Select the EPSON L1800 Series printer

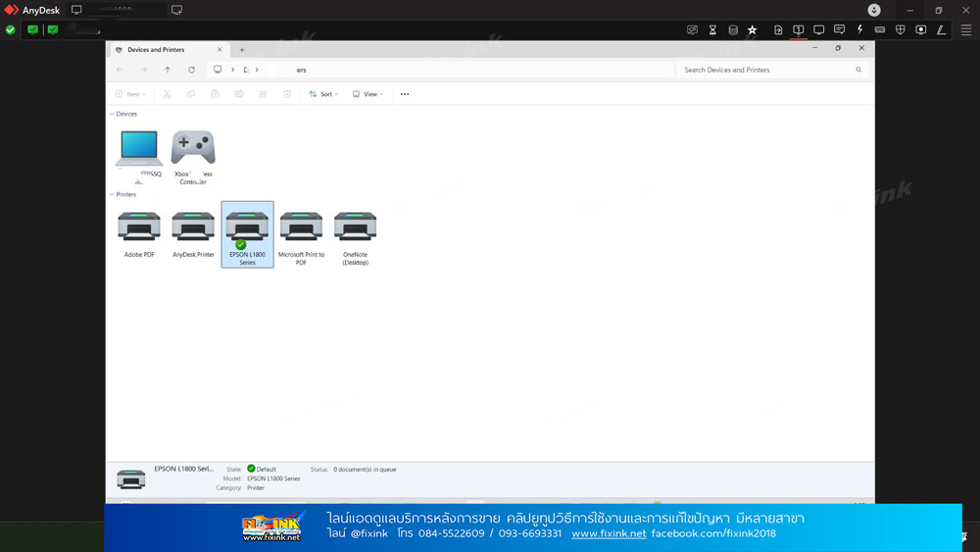[x=248, y=234]
